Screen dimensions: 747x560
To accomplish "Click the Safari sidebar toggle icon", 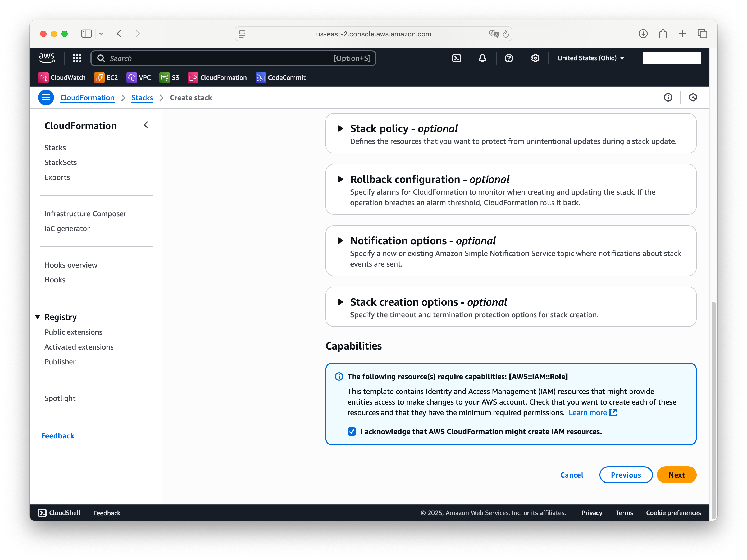I will tap(86, 34).
